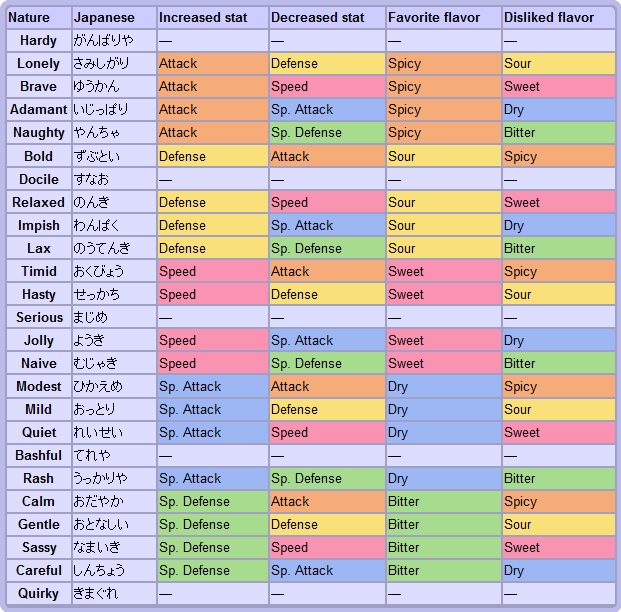Click Brave's pink Speed decreased stat cell
The width and height of the screenshot is (621, 612).
tap(326, 87)
